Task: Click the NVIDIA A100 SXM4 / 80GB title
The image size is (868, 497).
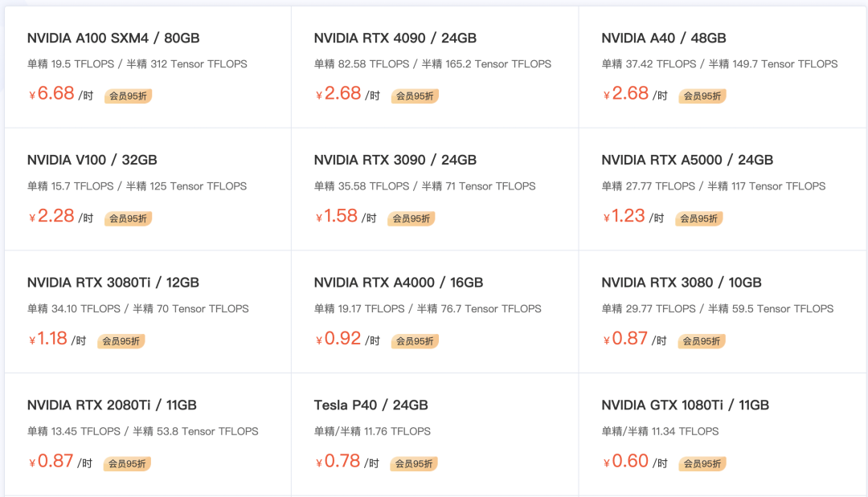Action: pyautogui.click(x=113, y=38)
